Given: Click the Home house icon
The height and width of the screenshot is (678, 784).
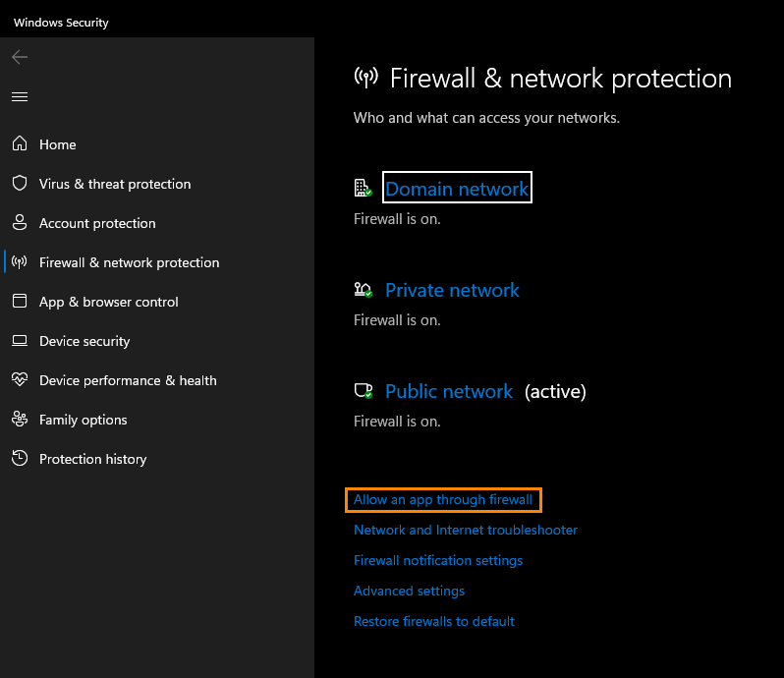Looking at the screenshot, I should point(20,143).
